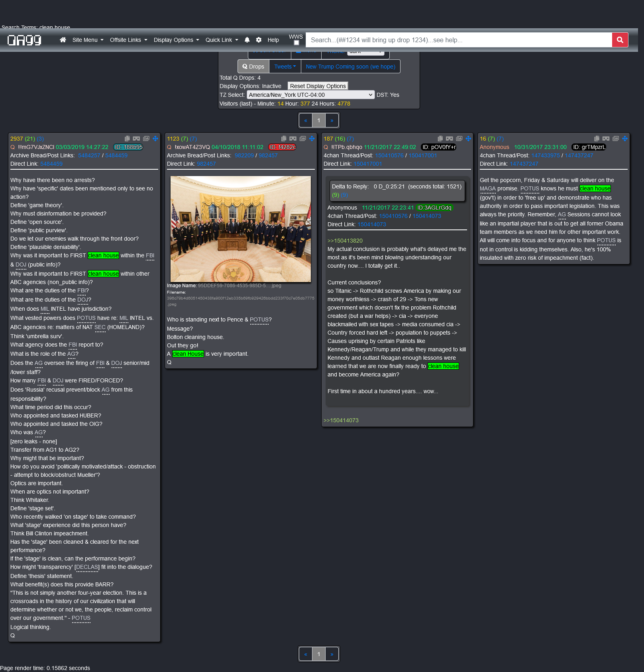
Task: Open the Site Menu dropdown
Action: tap(88, 40)
